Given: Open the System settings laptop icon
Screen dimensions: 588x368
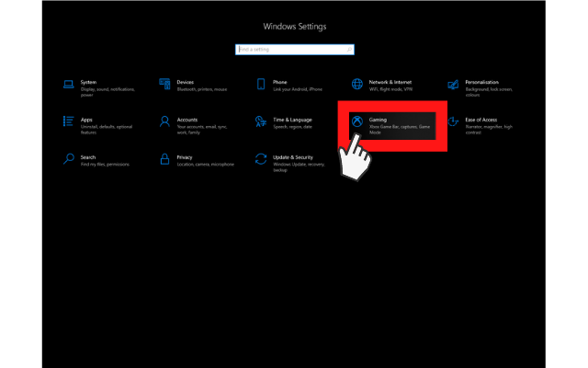Looking at the screenshot, I should [68, 84].
